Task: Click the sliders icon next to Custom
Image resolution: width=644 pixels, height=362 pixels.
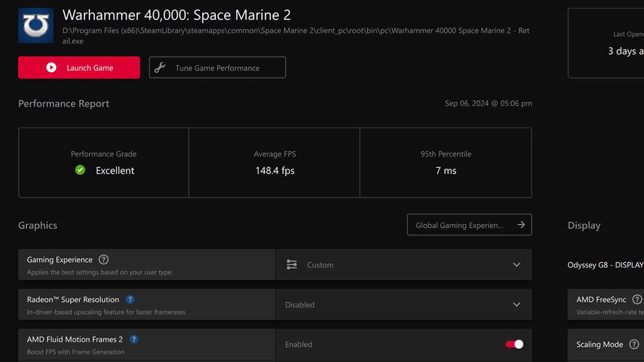Action: point(291,264)
